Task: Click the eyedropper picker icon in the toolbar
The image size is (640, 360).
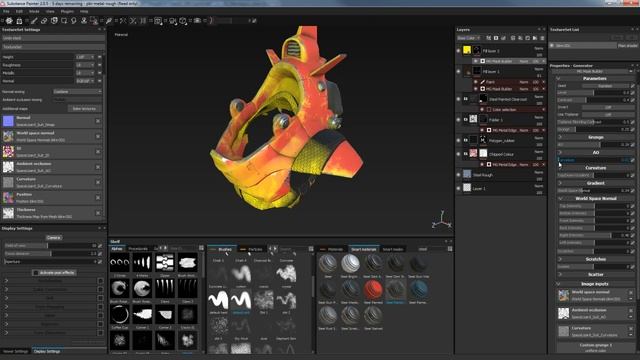Action: click(x=109, y=20)
